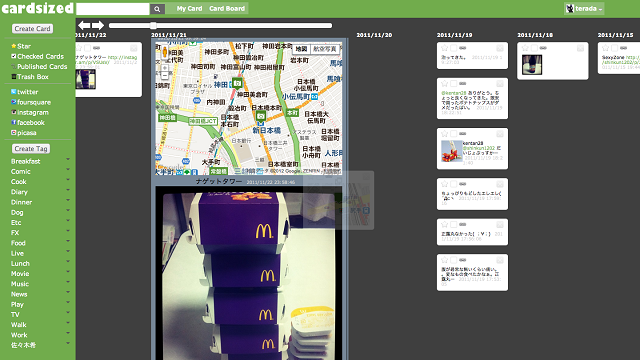Click link icon on @kentan28 reply card
The height and width of the screenshot is (360, 640).
pos(462,84)
